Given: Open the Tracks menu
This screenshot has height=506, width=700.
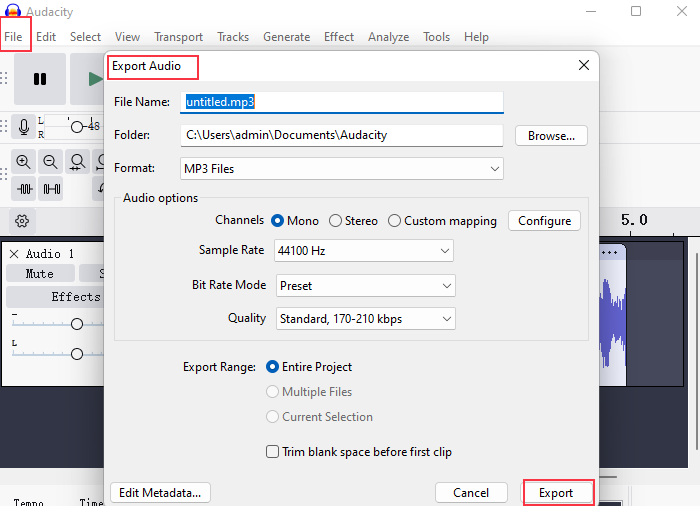Looking at the screenshot, I should click(x=233, y=37).
